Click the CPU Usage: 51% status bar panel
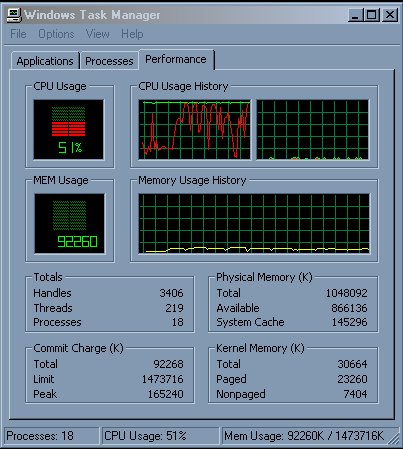The image size is (403, 449). 161,436
